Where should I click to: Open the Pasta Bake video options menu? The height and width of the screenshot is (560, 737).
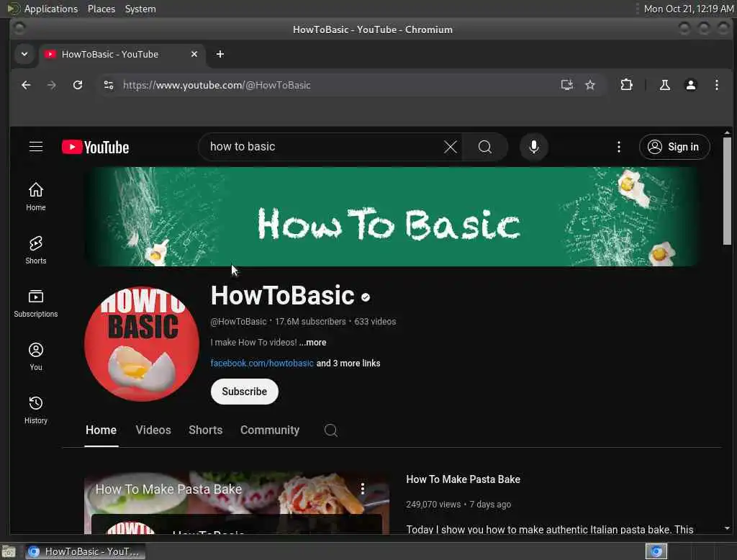[x=362, y=489]
